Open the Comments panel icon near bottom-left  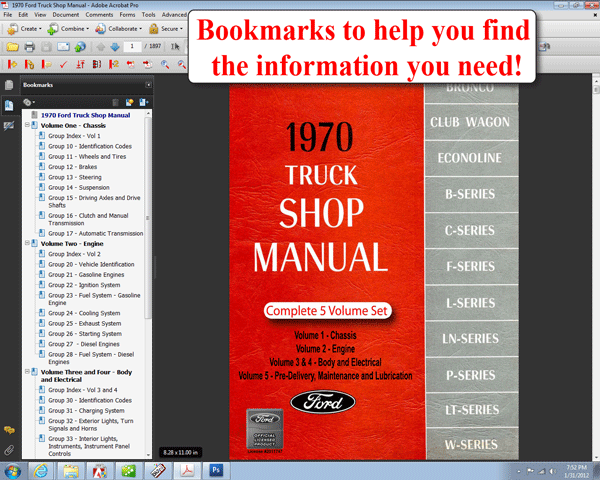click(9, 430)
